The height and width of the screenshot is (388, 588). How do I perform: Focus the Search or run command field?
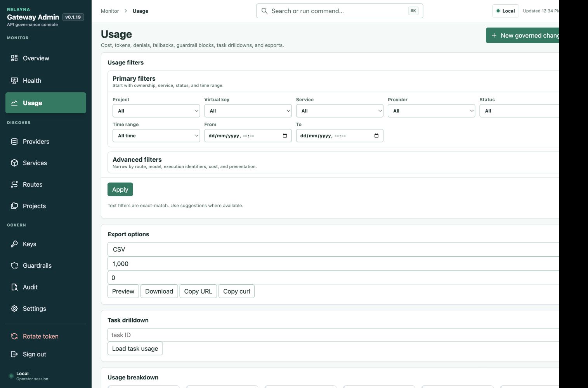coord(340,11)
